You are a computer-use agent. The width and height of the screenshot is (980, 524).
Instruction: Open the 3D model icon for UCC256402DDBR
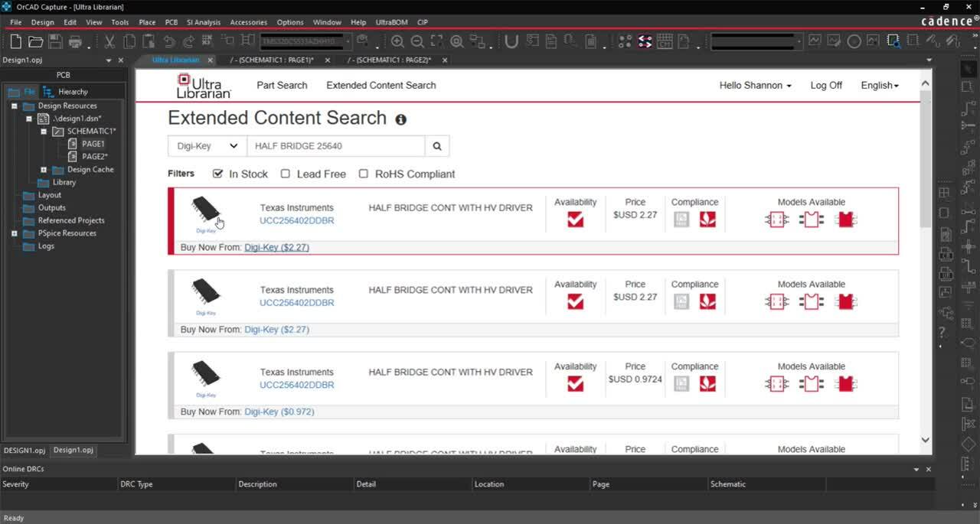click(x=845, y=220)
